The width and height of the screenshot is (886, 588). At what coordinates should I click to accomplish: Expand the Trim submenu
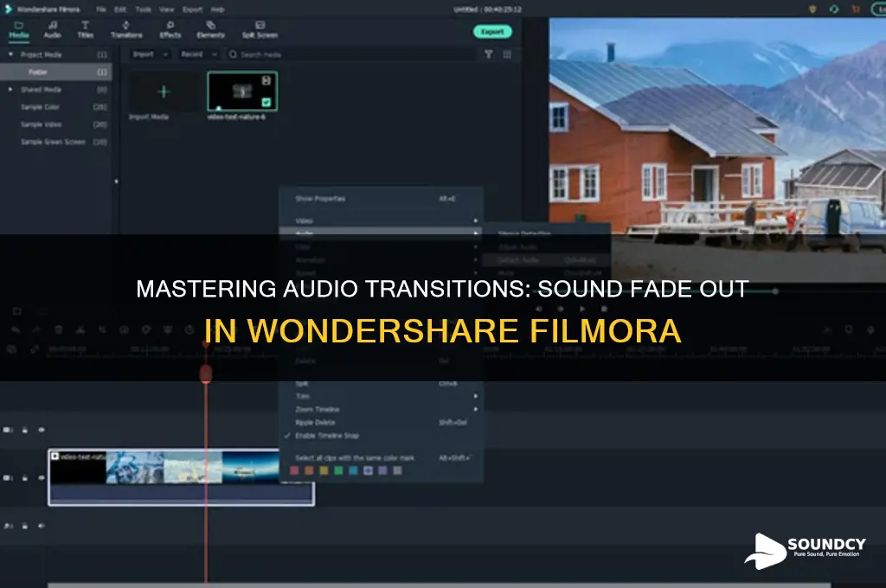click(381, 396)
